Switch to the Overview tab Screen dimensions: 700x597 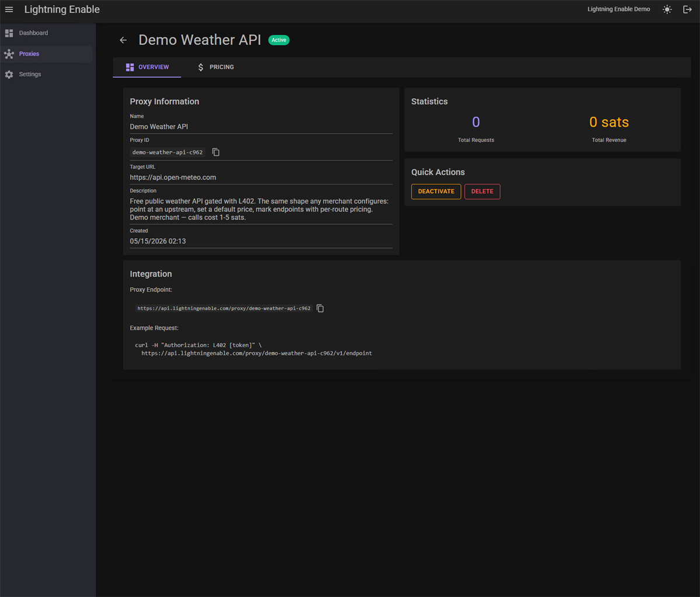[x=147, y=67]
